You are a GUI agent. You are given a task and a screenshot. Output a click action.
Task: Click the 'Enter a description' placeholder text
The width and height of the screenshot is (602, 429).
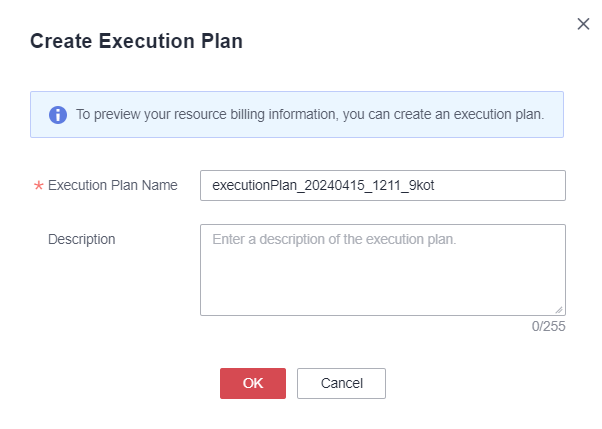[x=334, y=239]
